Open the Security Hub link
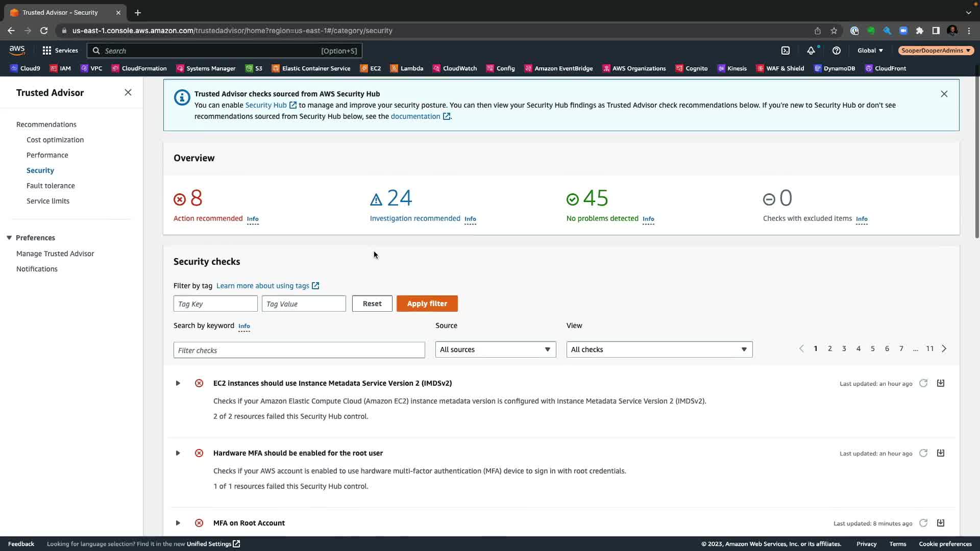Viewport: 980px width, 551px height. click(266, 105)
